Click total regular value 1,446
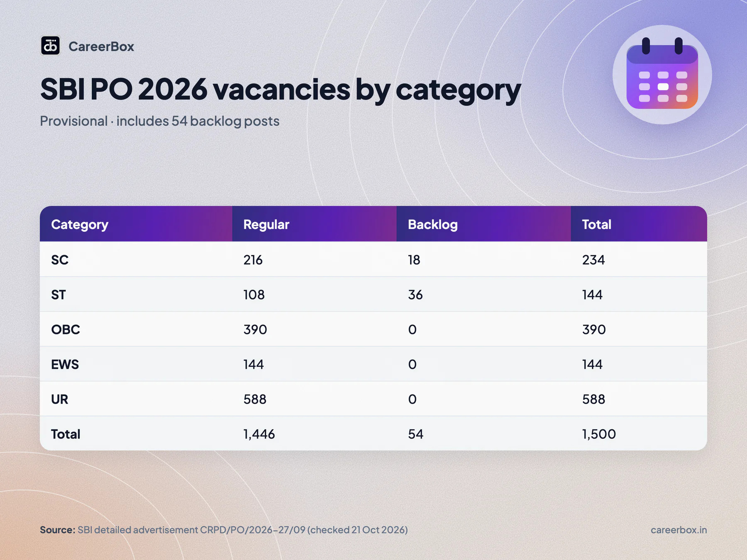 [259, 434]
